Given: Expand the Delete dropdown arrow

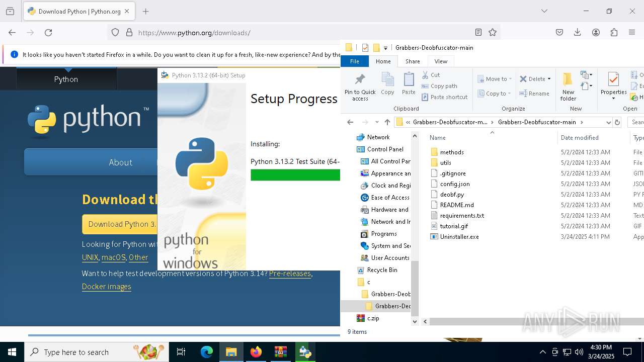Looking at the screenshot, I should pyautogui.click(x=549, y=79).
